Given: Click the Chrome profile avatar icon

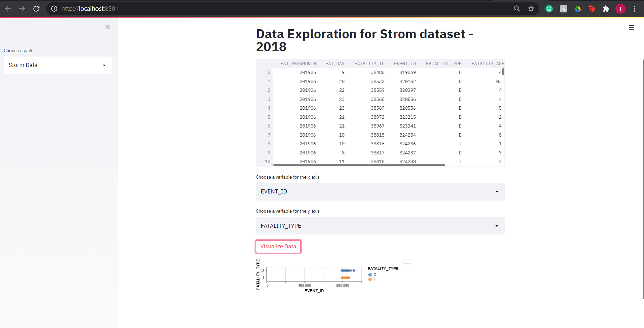Looking at the screenshot, I should pyautogui.click(x=620, y=9).
